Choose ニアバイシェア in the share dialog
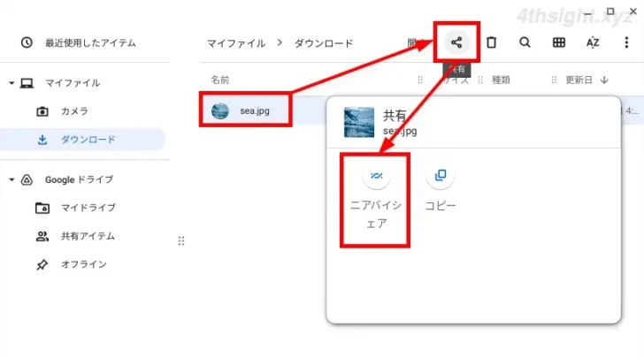Screen dimensions: 644x358 pyautogui.click(x=376, y=200)
